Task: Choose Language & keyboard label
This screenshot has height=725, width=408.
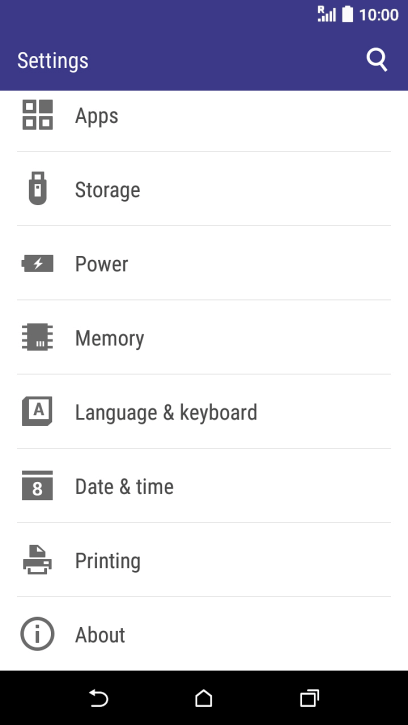Action: (166, 413)
